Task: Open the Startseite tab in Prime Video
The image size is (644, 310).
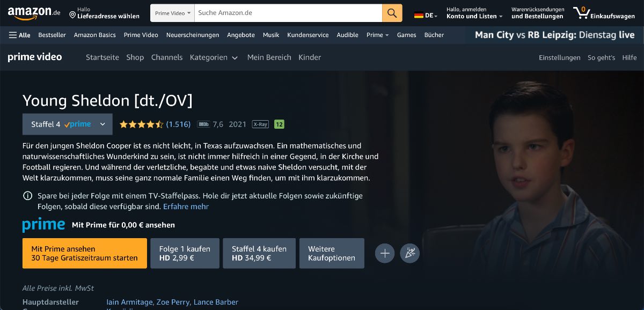Action: pyautogui.click(x=103, y=57)
